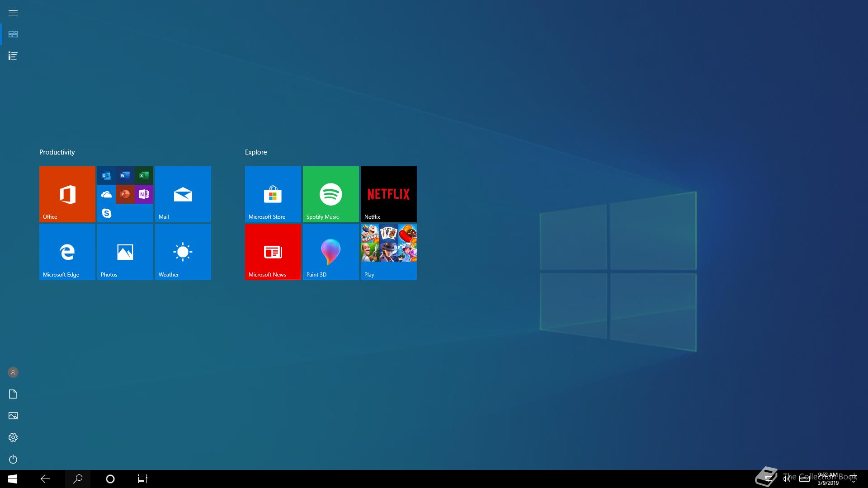The width and height of the screenshot is (868, 488).
Task: Open the Photos tile
Action: pos(125,252)
